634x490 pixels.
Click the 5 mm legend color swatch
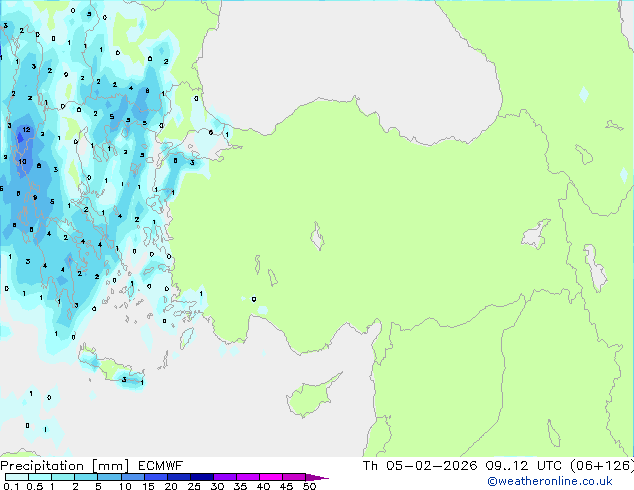pyautogui.click(x=109, y=477)
